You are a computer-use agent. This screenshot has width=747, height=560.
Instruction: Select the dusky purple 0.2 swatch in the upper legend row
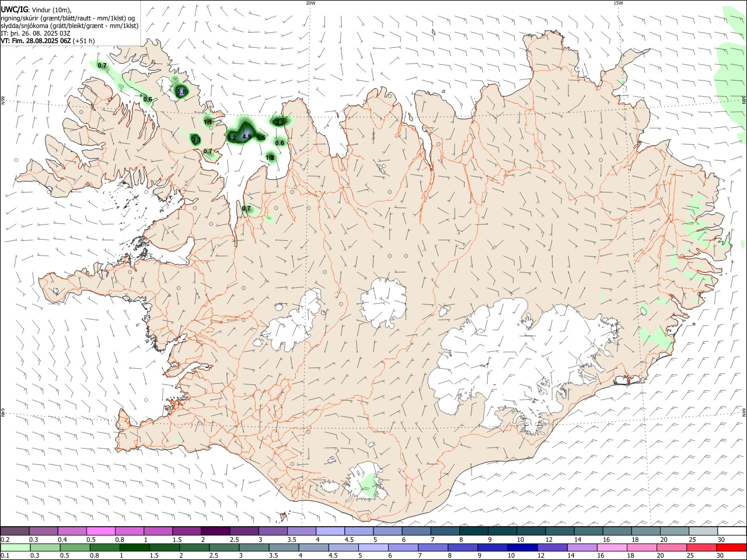15,531
